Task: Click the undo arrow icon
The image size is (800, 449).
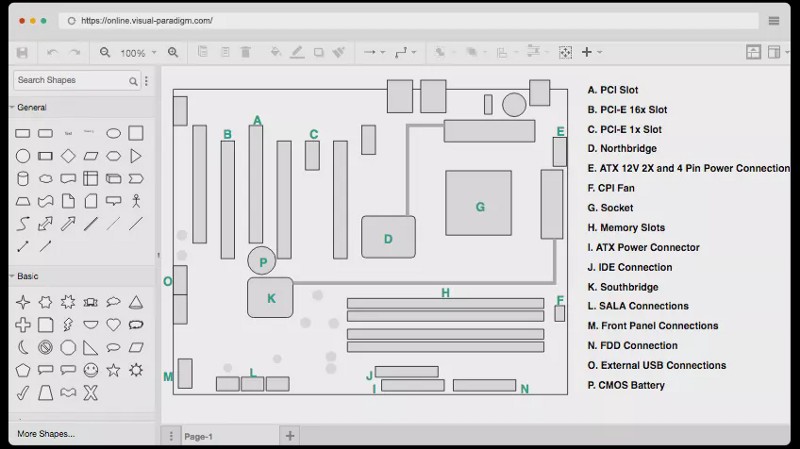Action: click(x=52, y=52)
